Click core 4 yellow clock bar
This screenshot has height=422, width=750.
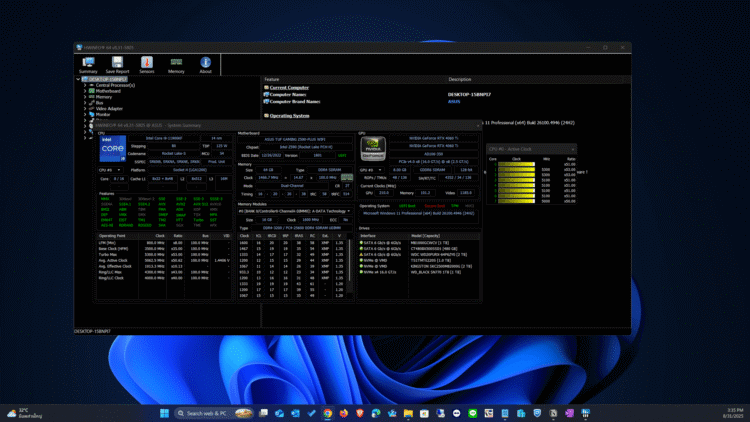coord(516,185)
